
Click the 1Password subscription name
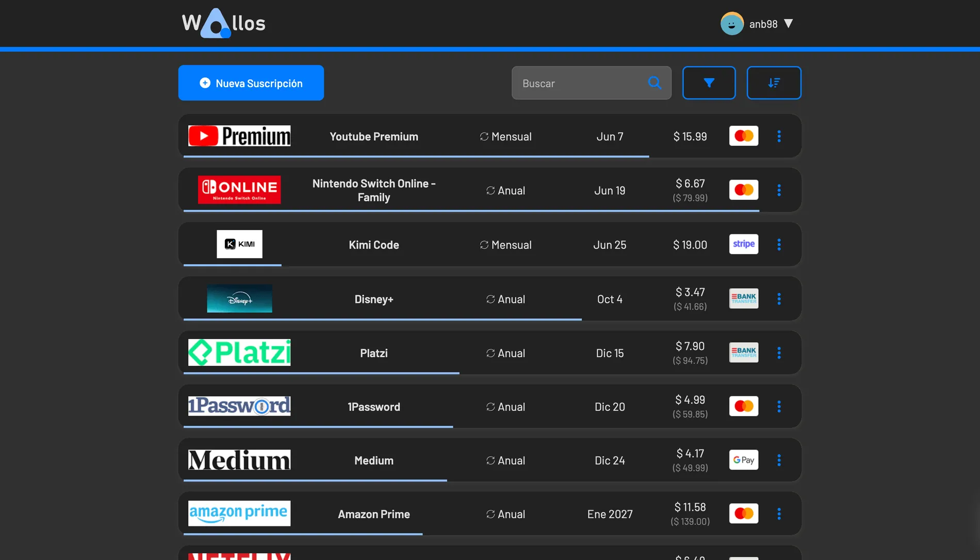[374, 407]
